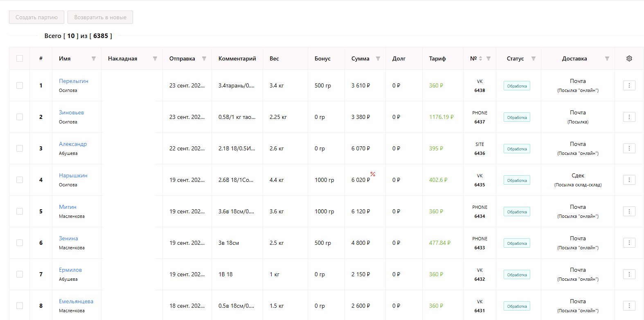
Task: Open customer link Зиновьев
Action: [71, 112]
